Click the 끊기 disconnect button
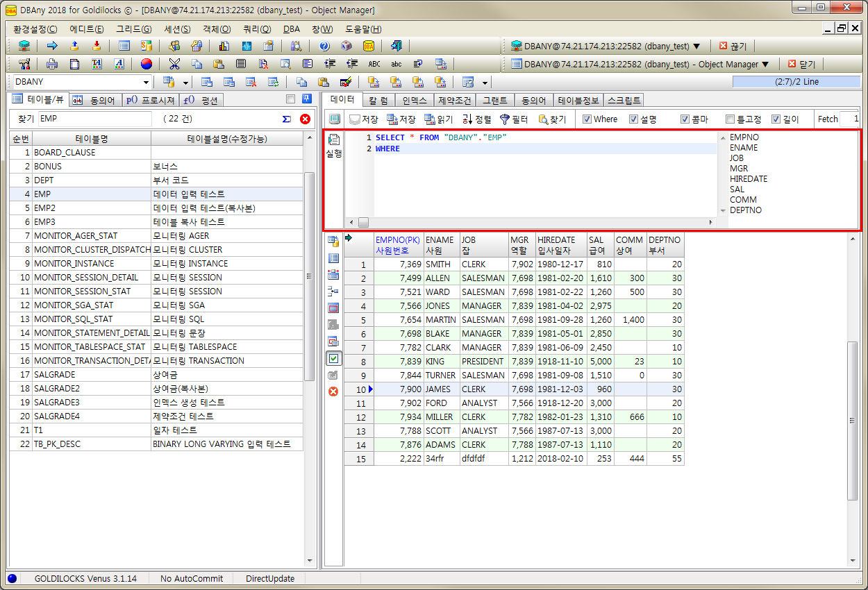The image size is (868, 590). [x=733, y=46]
